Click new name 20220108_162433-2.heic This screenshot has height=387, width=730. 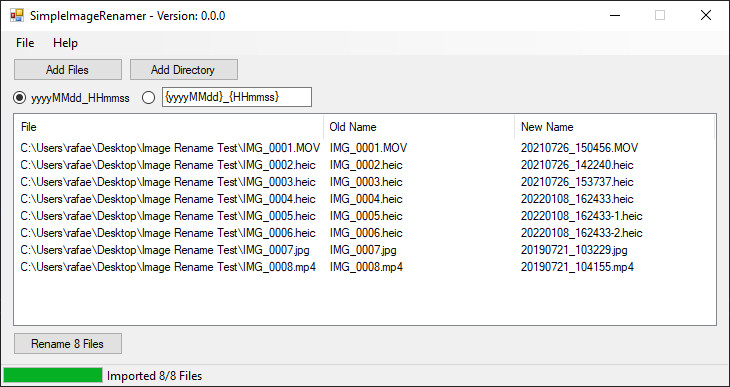582,233
